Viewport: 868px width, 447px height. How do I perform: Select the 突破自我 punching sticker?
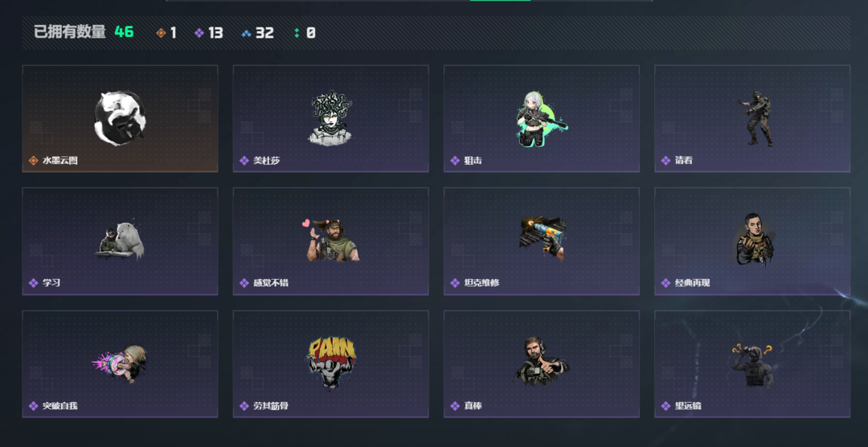coord(120,364)
